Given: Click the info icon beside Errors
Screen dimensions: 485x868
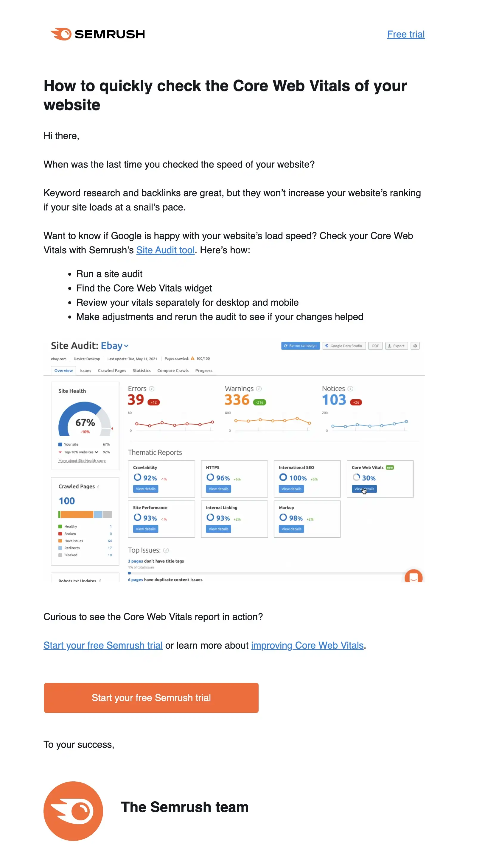Looking at the screenshot, I should click(x=152, y=388).
